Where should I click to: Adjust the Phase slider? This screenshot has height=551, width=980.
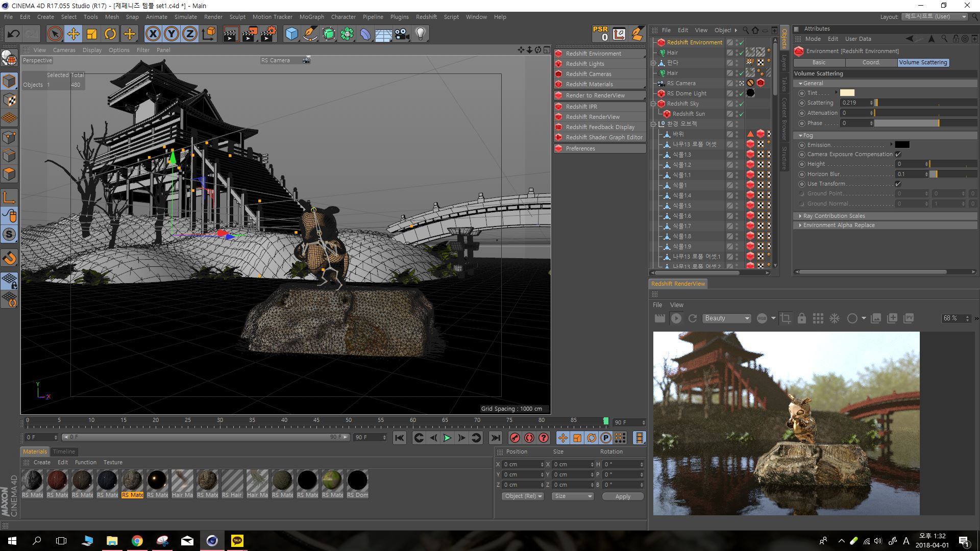(925, 123)
